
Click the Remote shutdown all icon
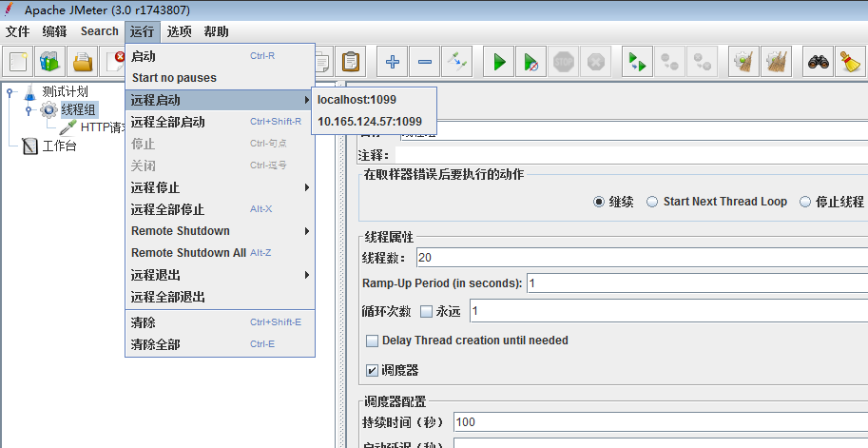(x=702, y=62)
